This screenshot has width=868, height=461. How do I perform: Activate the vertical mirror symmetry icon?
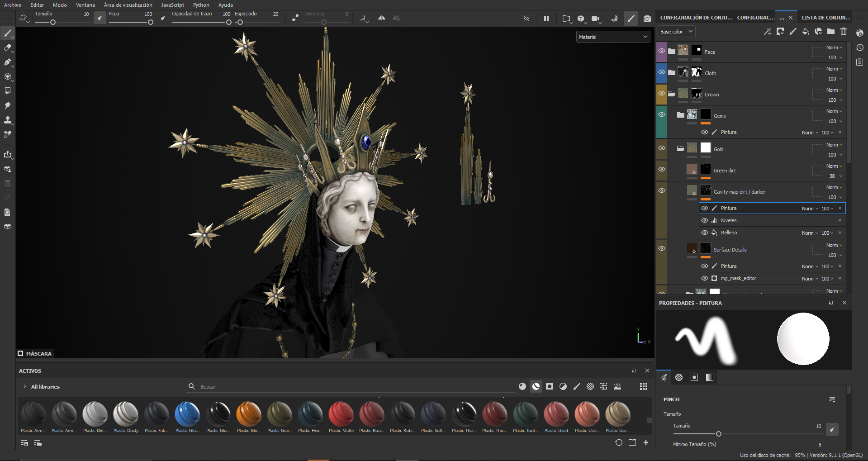point(381,18)
